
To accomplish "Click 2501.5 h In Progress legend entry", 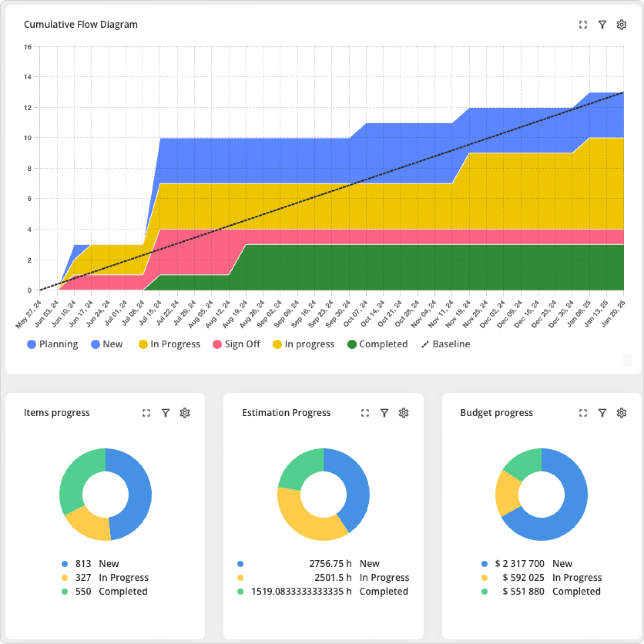I will click(323, 578).
